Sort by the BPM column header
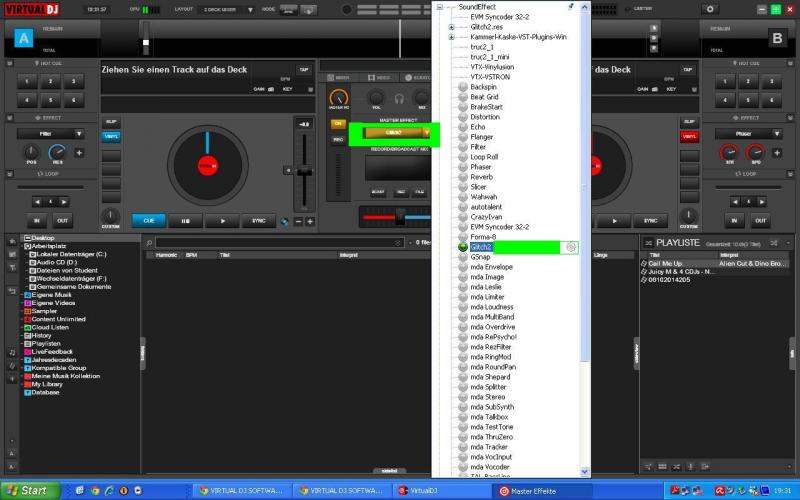The width and height of the screenshot is (800, 500). (192, 255)
